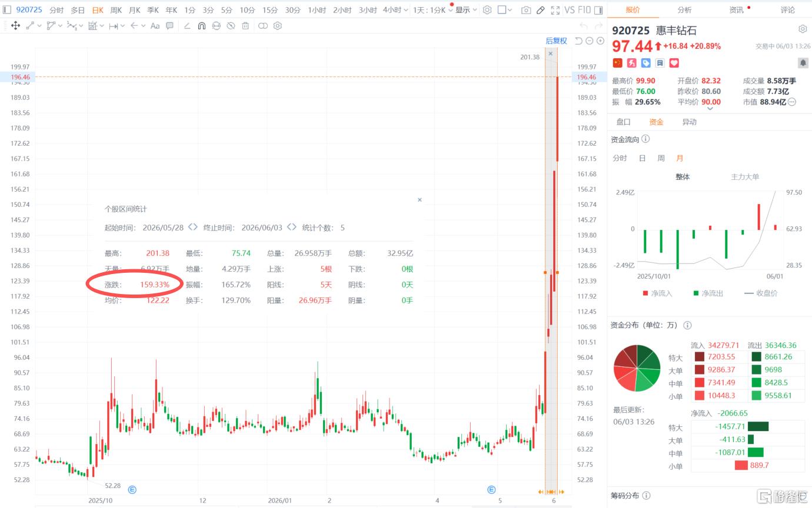Toggle the left sidebar panel icon
The height and width of the screenshot is (508, 812).
[7, 10]
